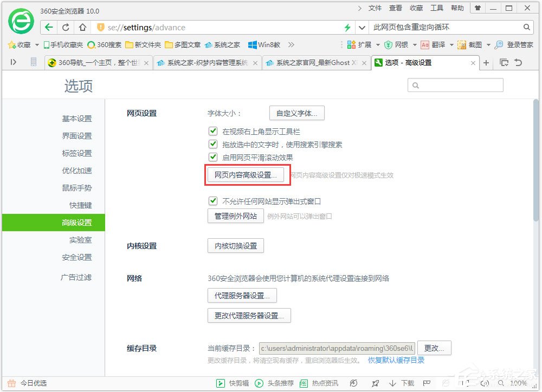Viewport: 542px width, 392px height.
Task: Open the 翻译 translation tool icon
Action: pyautogui.click(x=425, y=45)
